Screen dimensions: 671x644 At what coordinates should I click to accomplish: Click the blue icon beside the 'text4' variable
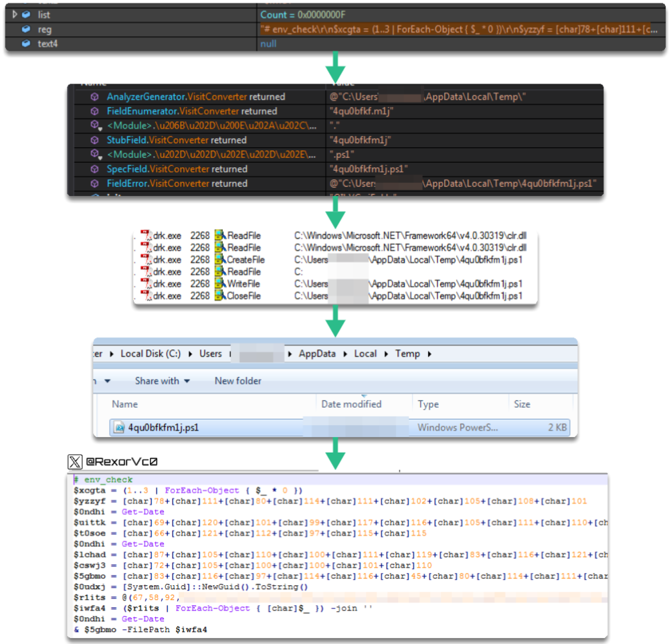26,44
